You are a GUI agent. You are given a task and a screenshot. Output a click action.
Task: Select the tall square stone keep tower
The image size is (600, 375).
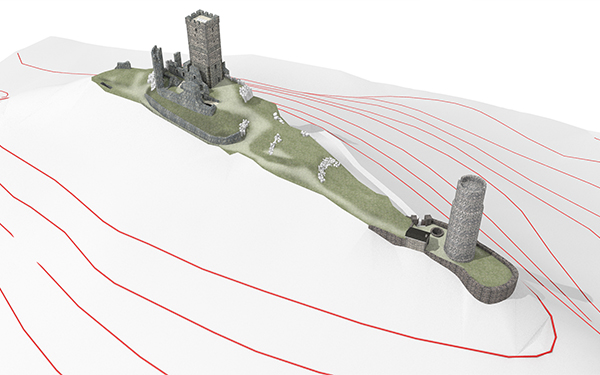pyautogui.click(x=204, y=48)
